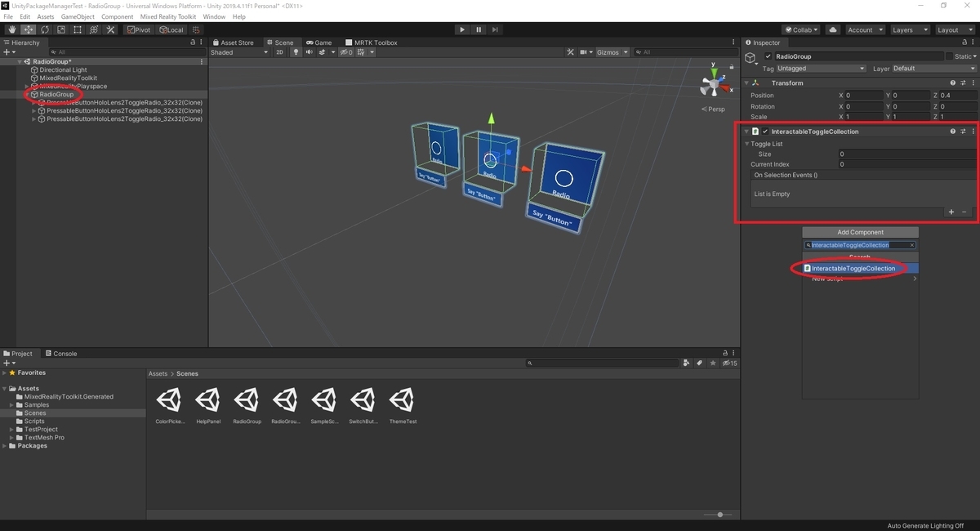Select the Scale tool in the toolbar
The height and width of the screenshot is (531, 980).
coord(61,29)
